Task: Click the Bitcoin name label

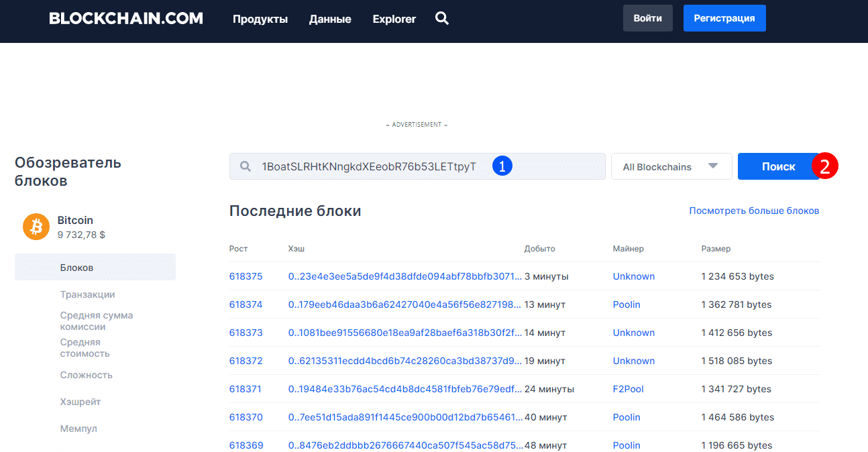Action: 75,220
